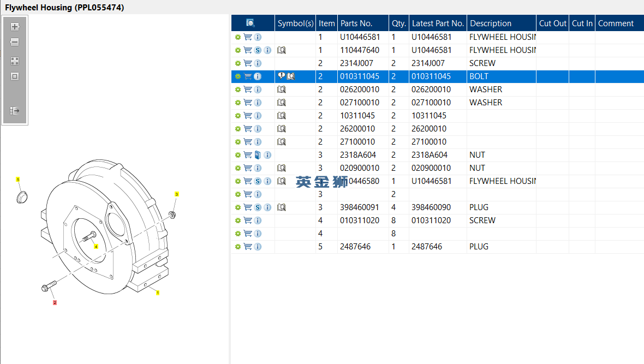Click the Comment column header

click(x=620, y=23)
